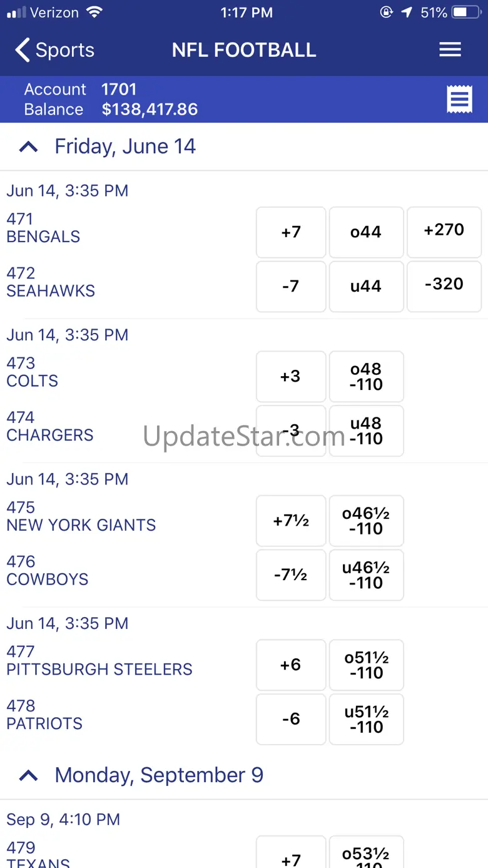Choose Colts +3 spread
488x868 pixels.
291,376
